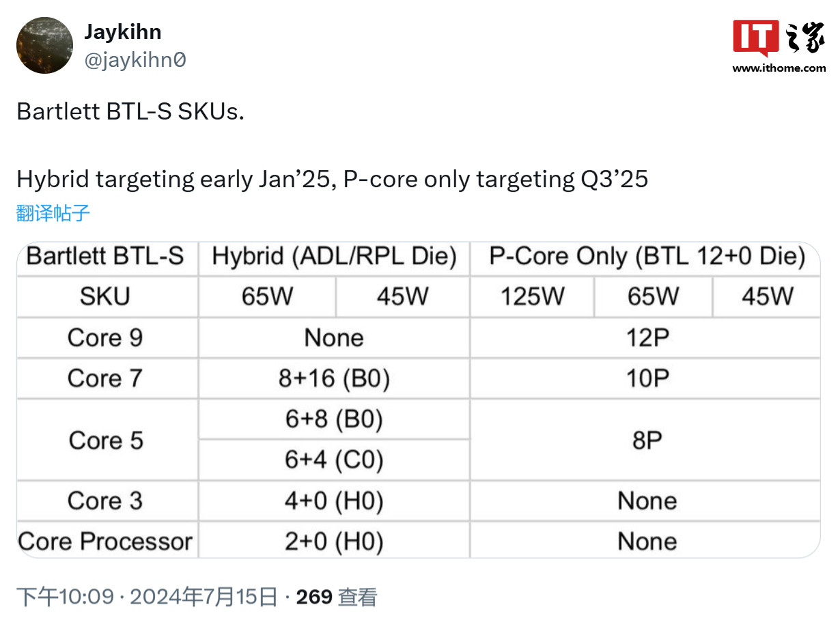Click the @jaykihn0 handle
Screen dimensions: 840x622
click(x=135, y=60)
